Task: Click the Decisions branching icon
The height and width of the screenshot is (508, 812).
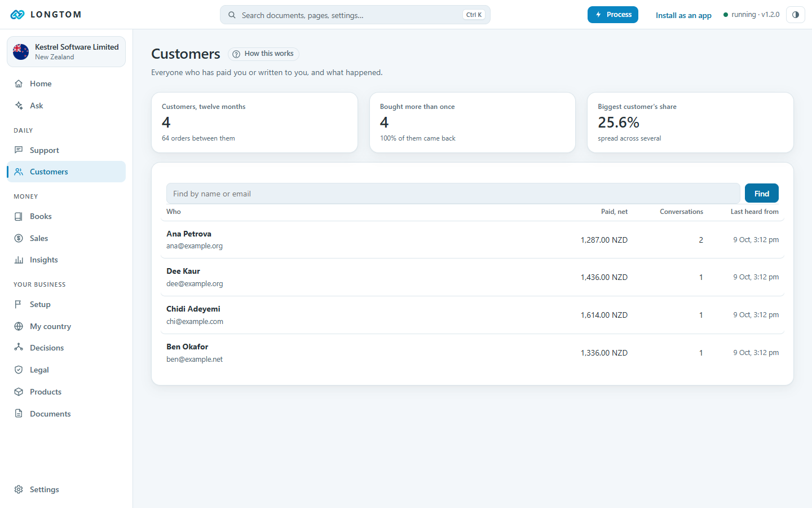Action: click(19, 348)
